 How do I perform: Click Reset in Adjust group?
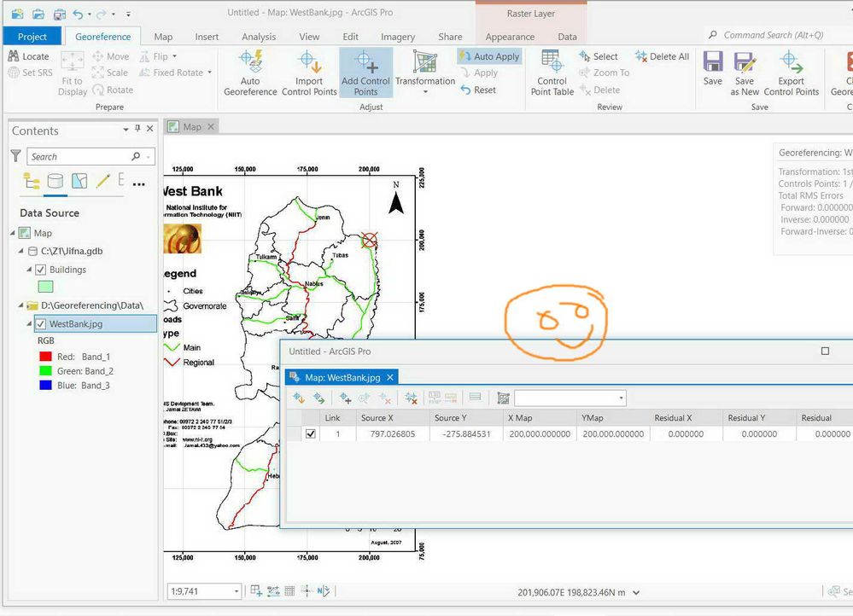(478, 90)
